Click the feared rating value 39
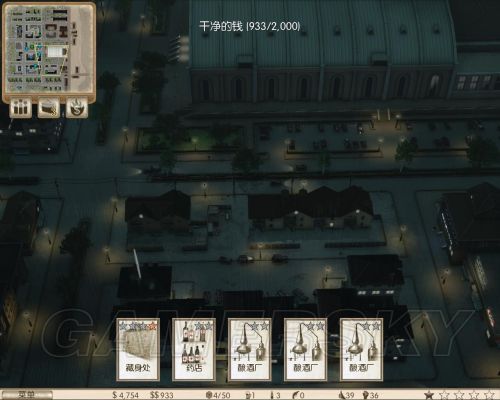 point(347,395)
